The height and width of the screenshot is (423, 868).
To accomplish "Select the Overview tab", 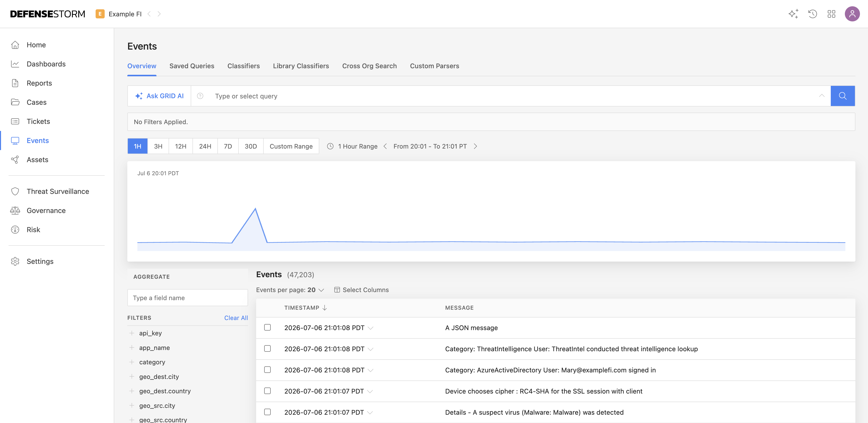I will point(142,66).
